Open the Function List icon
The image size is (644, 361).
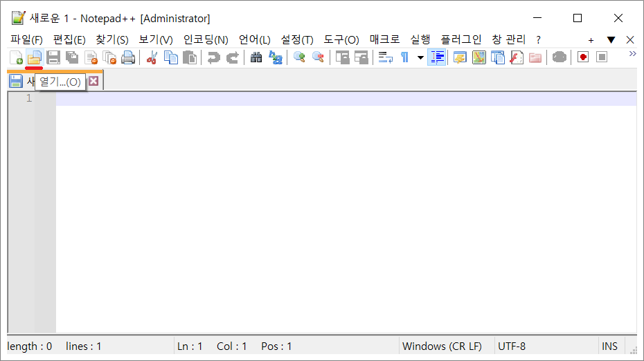coord(517,57)
